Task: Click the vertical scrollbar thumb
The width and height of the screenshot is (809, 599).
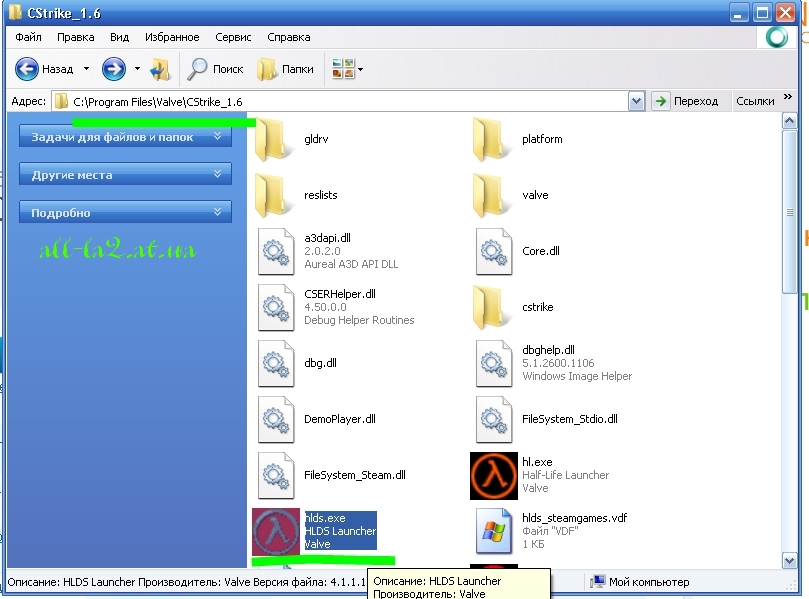Action: coord(789,213)
